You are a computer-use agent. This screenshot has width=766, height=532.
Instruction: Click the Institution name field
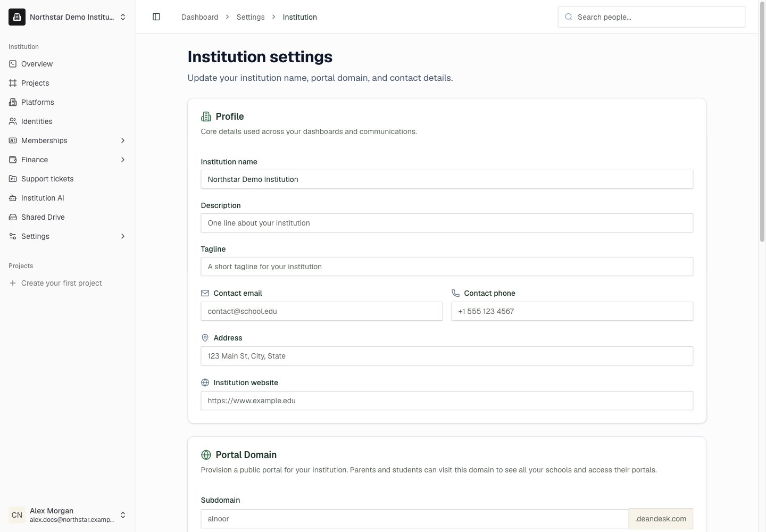click(x=447, y=179)
